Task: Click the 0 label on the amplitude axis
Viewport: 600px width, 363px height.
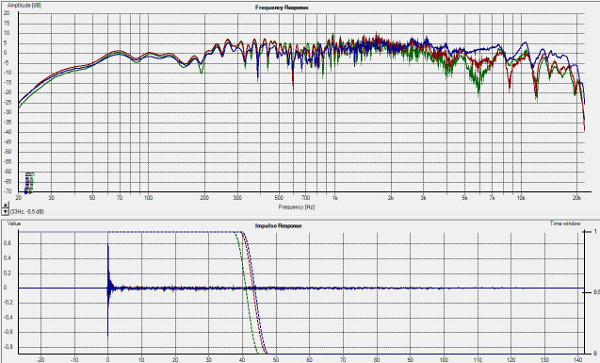Action: pyautogui.click(x=5, y=53)
